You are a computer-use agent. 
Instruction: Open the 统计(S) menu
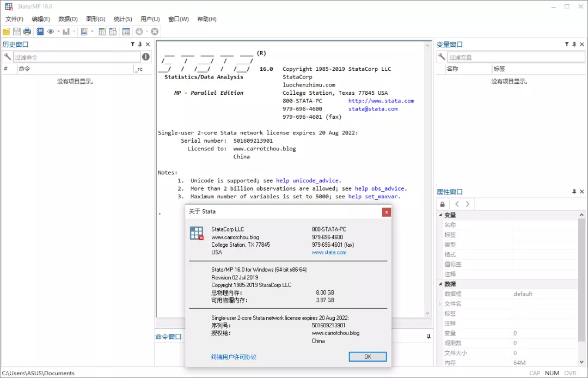pos(123,19)
